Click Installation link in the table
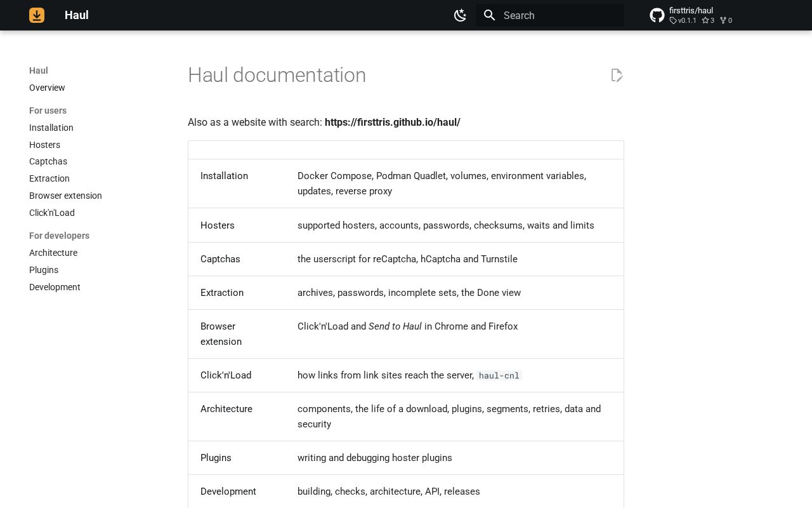 (224, 176)
